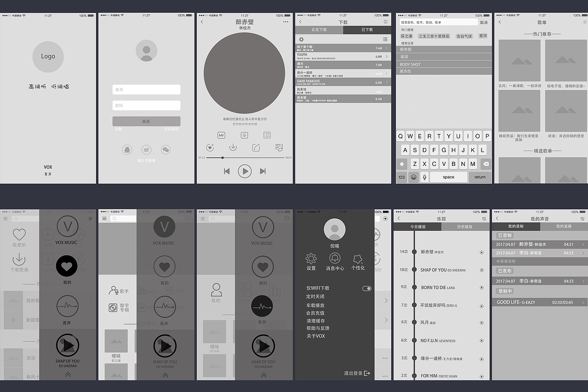The image size is (588, 392).
Task: Open 欧美 playlist thumbnail
Action: pos(566,111)
